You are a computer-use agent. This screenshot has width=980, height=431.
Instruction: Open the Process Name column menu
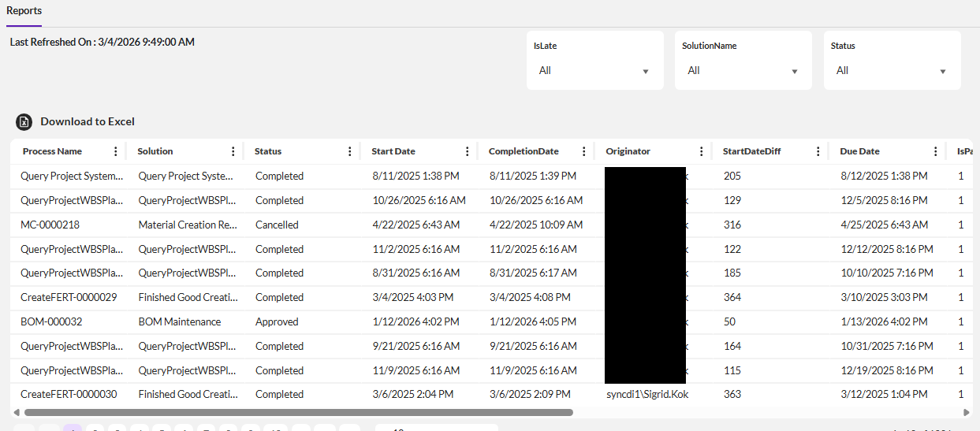(x=116, y=151)
